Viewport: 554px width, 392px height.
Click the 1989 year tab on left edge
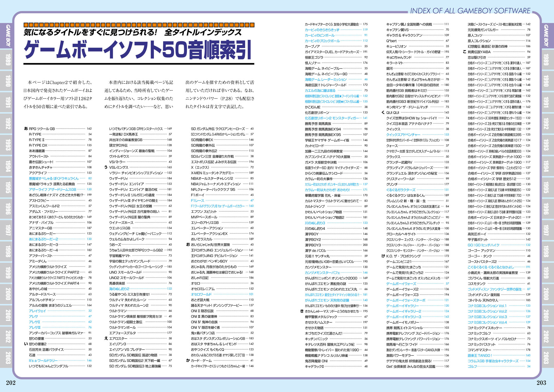coord(8,60)
